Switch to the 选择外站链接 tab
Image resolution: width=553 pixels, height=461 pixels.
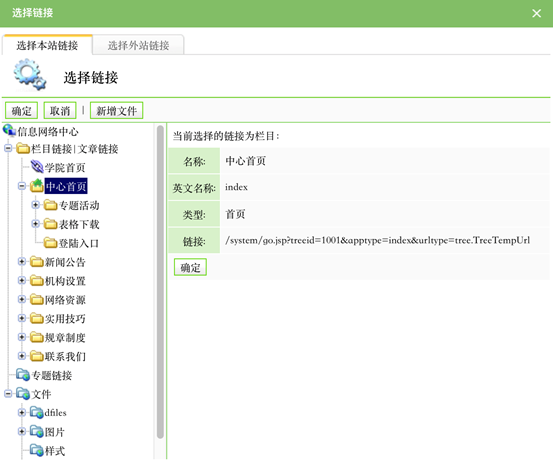click(x=138, y=45)
